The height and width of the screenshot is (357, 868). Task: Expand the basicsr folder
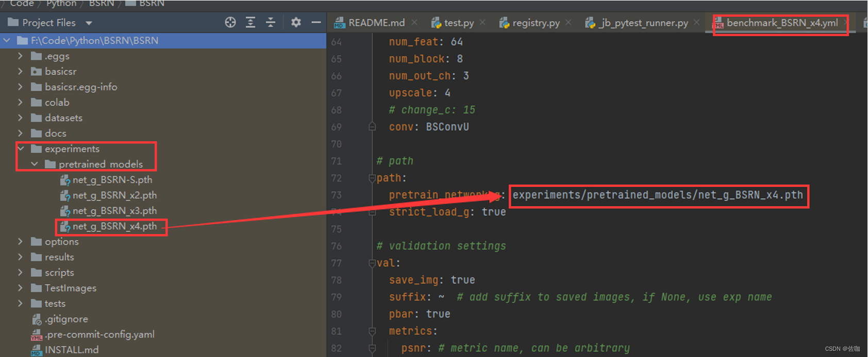(x=20, y=71)
